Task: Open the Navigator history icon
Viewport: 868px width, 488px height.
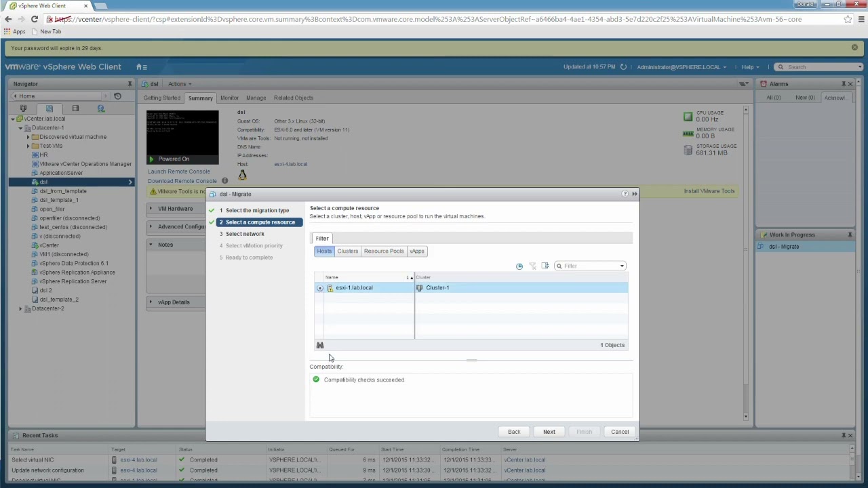Action: [117, 96]
